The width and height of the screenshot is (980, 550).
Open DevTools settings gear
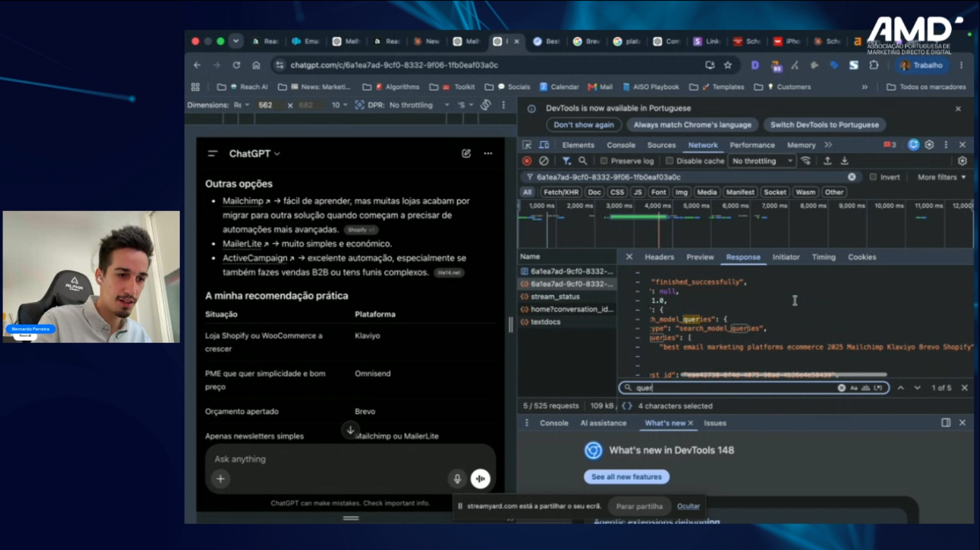pos(929,145)
